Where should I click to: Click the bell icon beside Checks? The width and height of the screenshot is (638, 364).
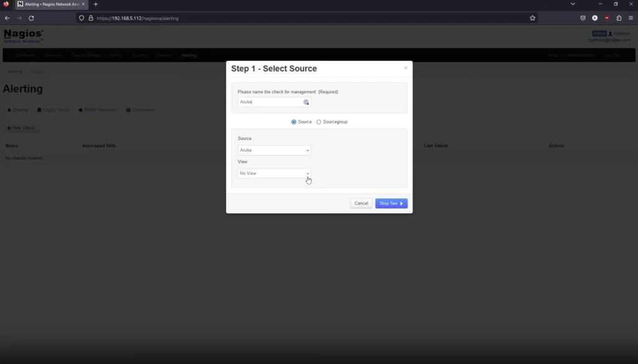pos(9,110)
